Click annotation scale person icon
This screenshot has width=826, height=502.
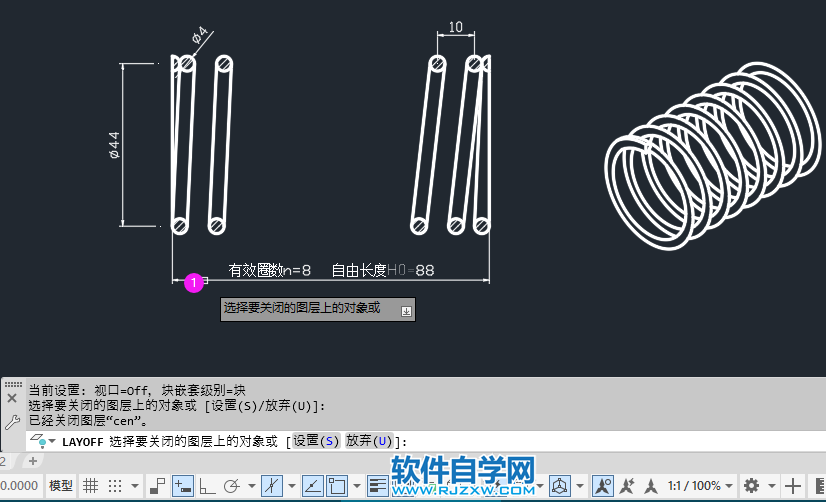point(651,485)
